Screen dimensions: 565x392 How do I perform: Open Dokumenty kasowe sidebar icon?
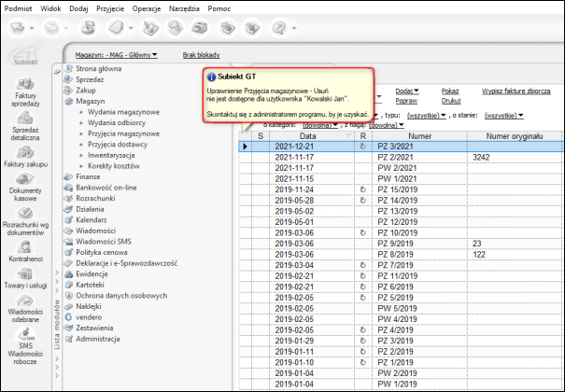point(27,188)
